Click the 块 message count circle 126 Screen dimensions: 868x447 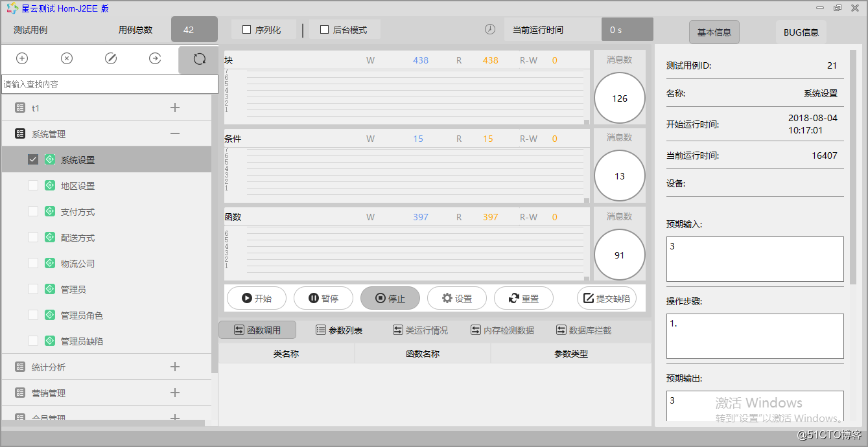point(620,98)
